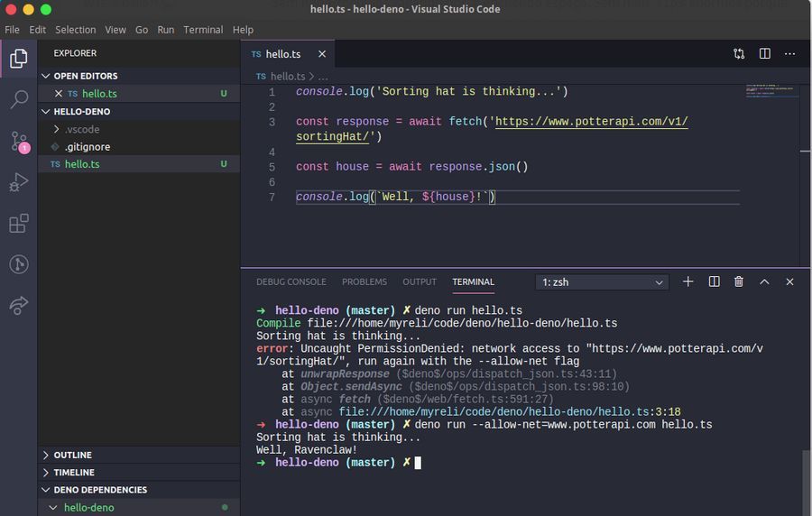Add a new terminal with plus icon
The image size is (812, 516).
(x=688, y=281)
